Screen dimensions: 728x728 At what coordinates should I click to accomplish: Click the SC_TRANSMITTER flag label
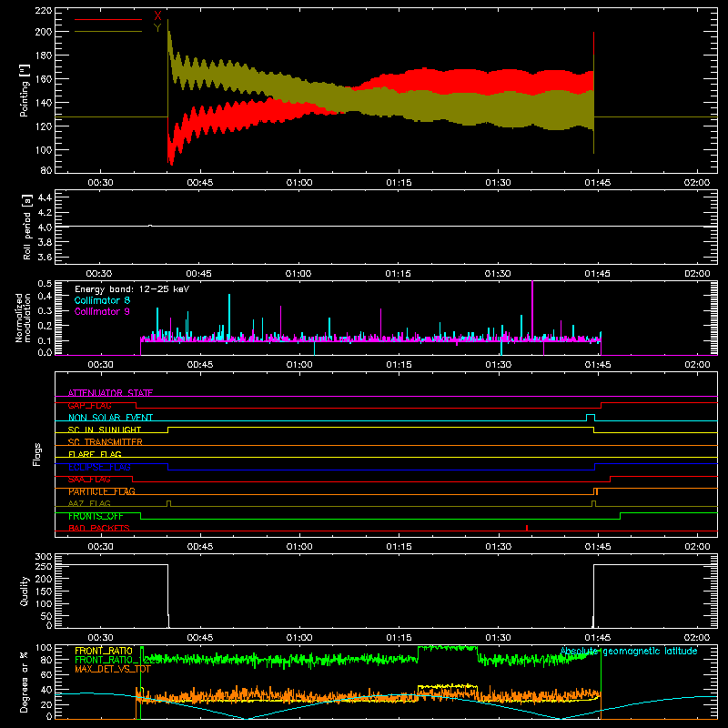coord(106,442)
